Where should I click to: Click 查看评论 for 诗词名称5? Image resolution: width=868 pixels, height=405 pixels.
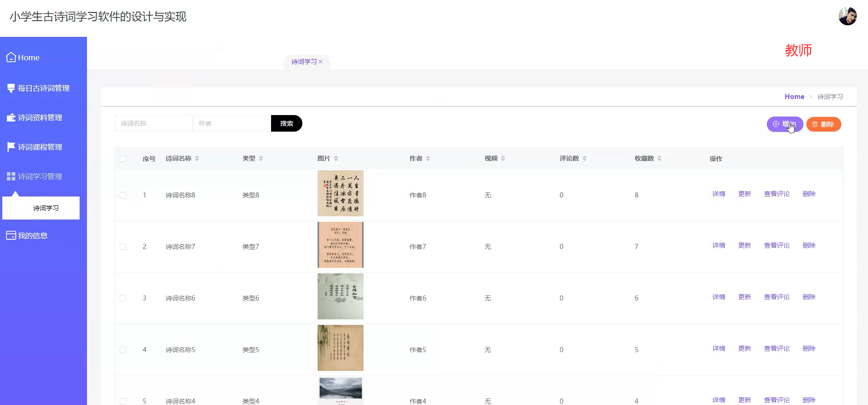(x=777, y=348)
